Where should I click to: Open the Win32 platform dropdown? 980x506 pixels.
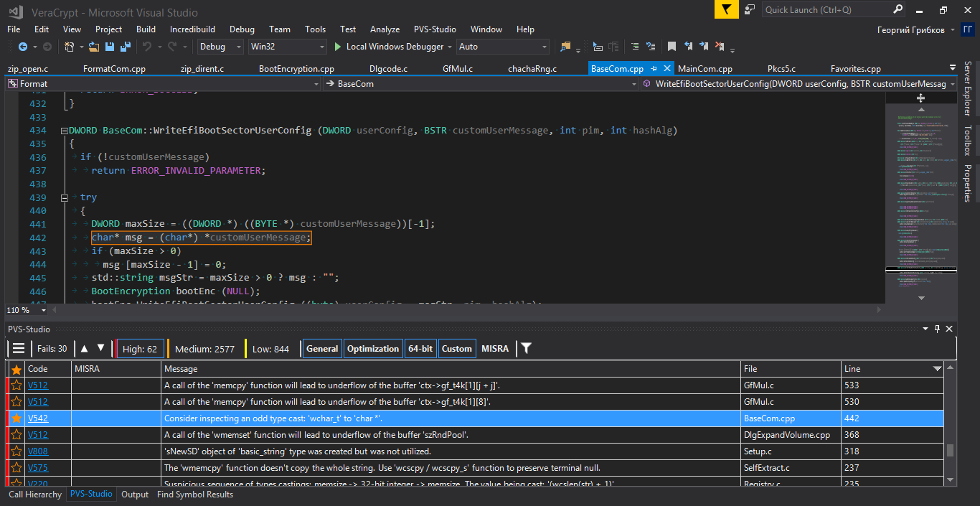point(287,47)
